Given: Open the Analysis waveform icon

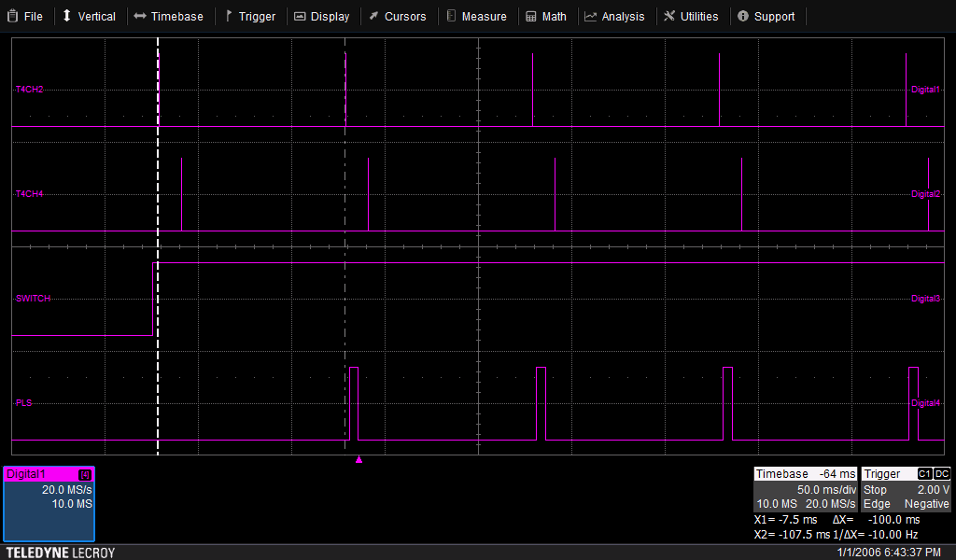Looking at the screenshot, I should 589,16.
